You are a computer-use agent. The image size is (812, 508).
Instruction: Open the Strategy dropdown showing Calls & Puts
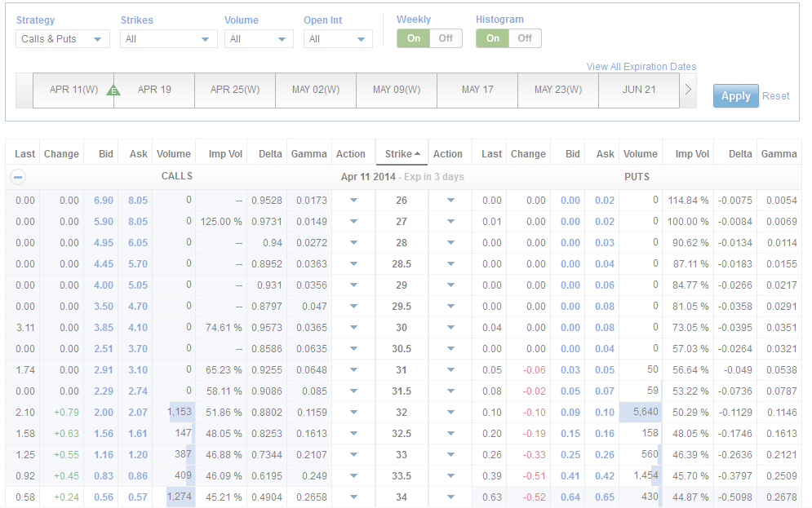62,38
